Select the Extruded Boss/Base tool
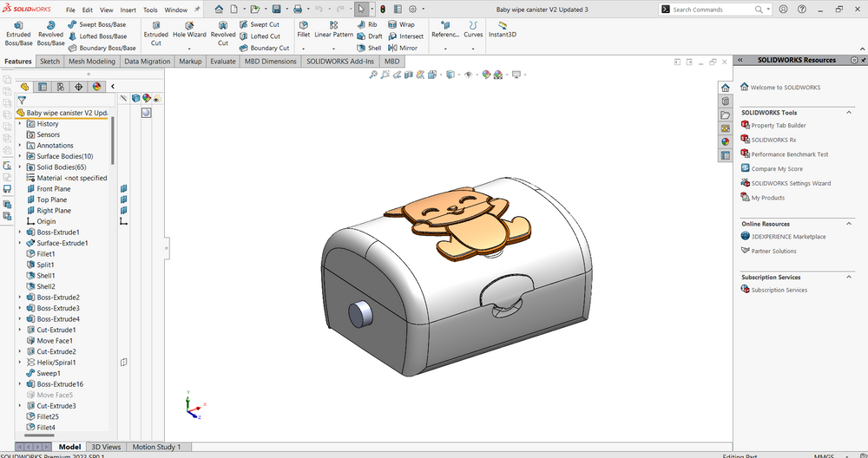Viewport: 868px width, 458px height. click(x=18, y=34)
